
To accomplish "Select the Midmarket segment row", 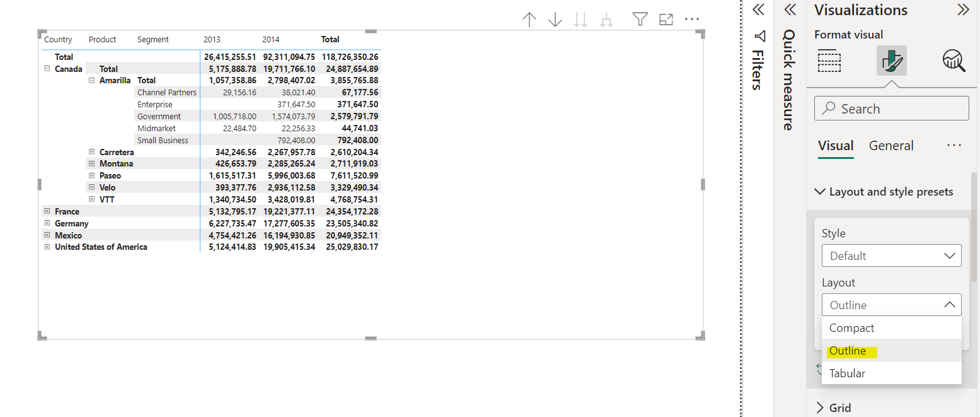I will click(x=156, y=129).
